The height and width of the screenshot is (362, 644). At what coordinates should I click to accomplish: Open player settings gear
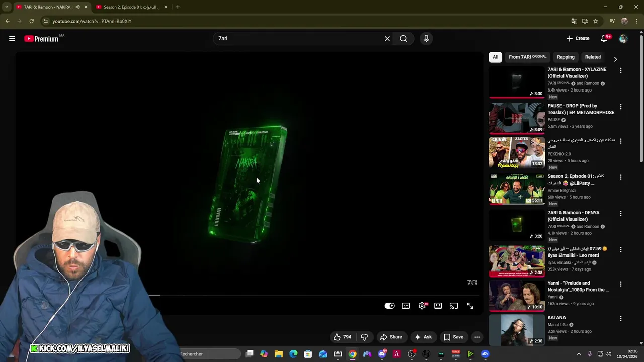tap(422, 306)
